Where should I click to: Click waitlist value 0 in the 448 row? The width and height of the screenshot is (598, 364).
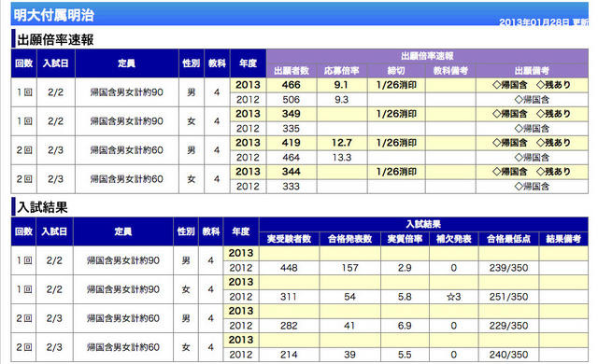453,268
